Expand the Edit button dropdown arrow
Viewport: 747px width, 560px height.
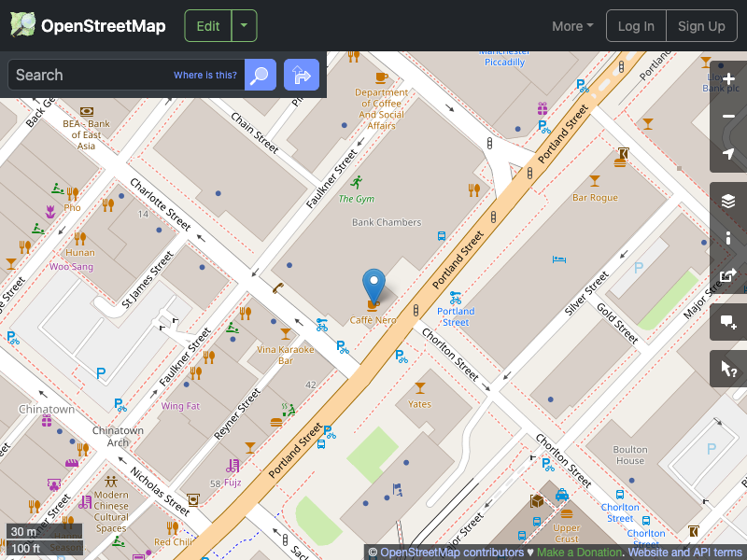pyautogui.click(x=243, y=26)
